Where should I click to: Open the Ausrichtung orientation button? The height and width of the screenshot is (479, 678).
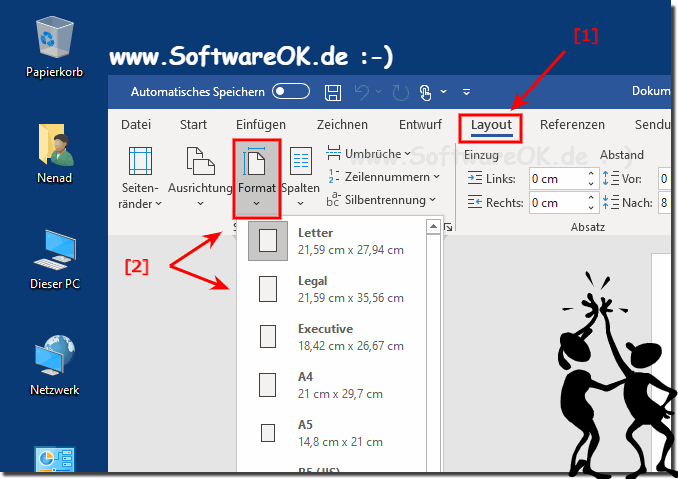(200, 178)
